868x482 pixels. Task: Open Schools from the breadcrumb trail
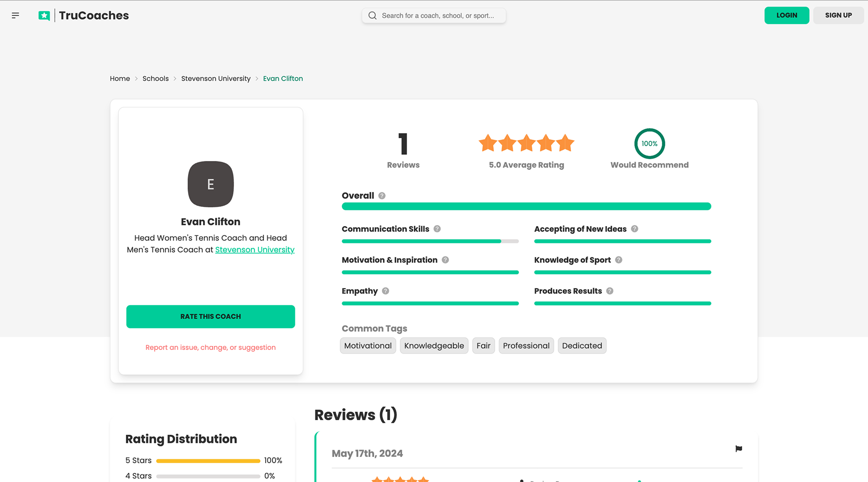click(x=155, y=78)
